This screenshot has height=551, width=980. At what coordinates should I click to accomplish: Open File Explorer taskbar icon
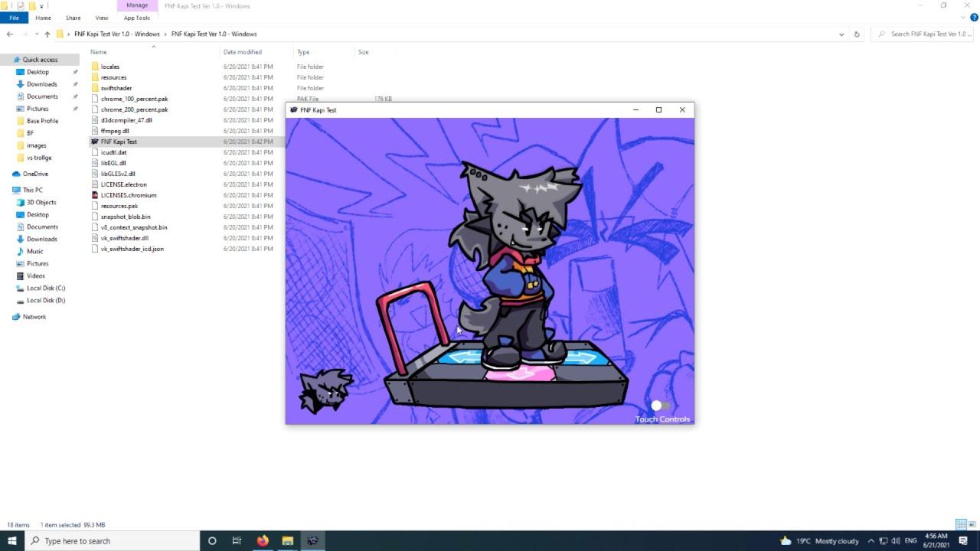click(x=287, y=540)
